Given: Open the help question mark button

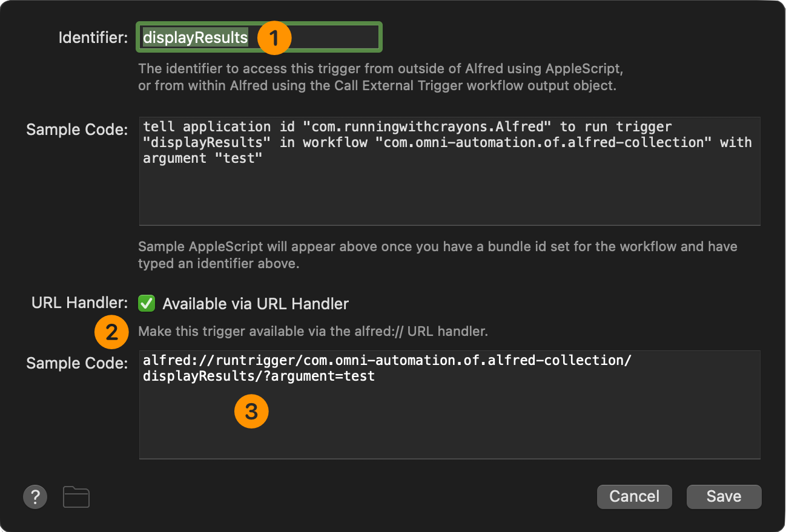Looking at the screenshot, I should (35, 497).
